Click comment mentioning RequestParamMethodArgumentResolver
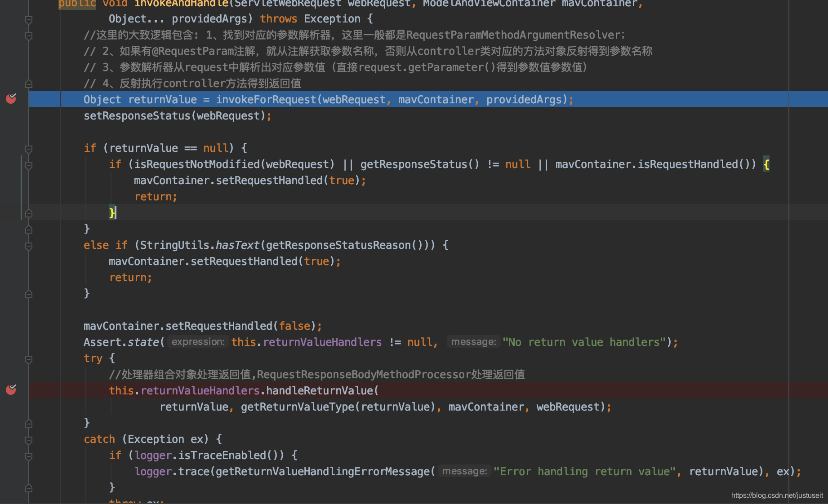 click(x=354, y=35)
